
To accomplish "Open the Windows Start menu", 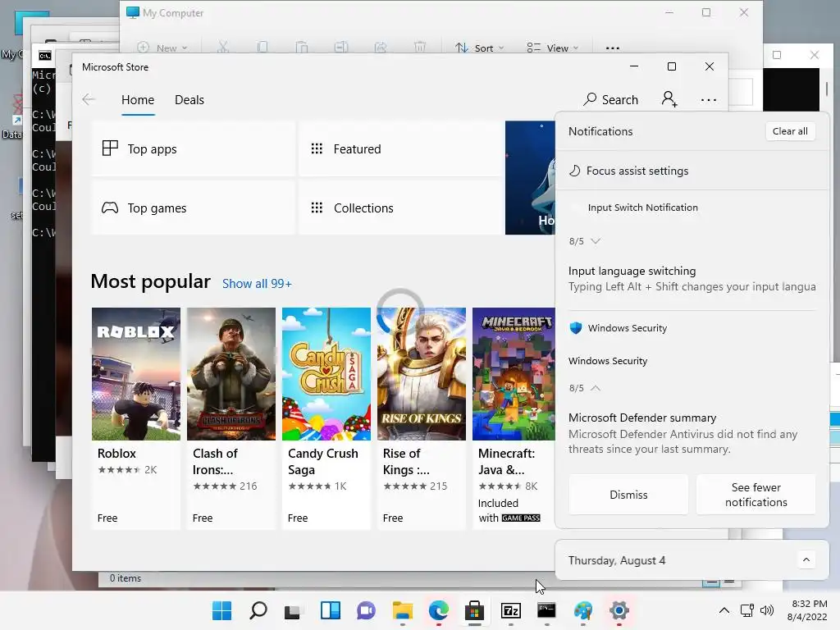I will (x=221, y=610).
